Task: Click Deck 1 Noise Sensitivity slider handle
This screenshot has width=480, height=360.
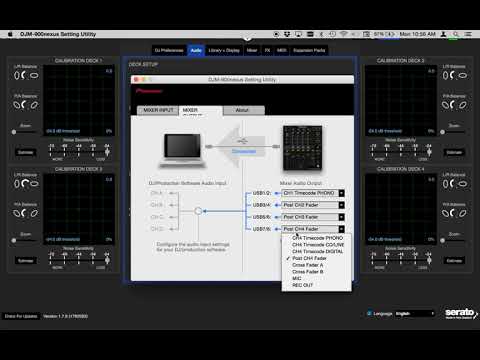Action: pyautogui.click(x=107, y=152)
